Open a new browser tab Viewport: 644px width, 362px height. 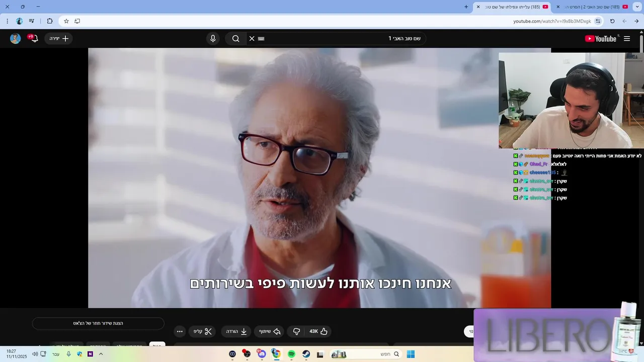click(x=466, y=7)
